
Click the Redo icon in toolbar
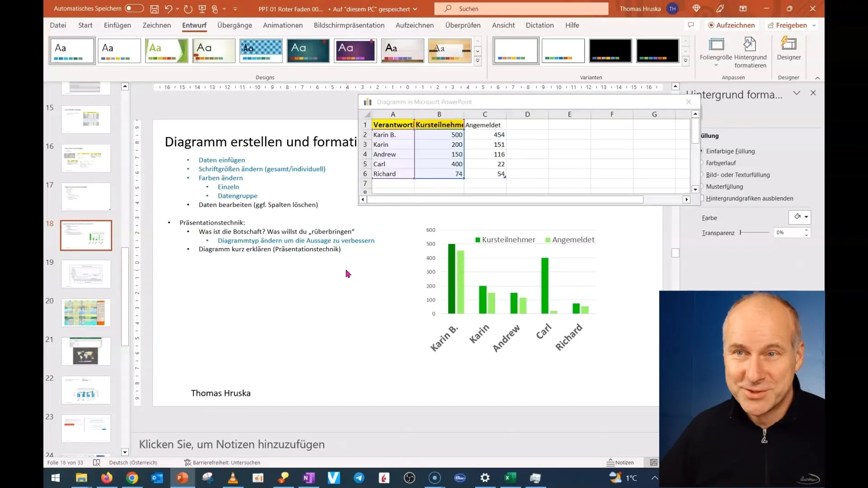[x=189, y=8]
